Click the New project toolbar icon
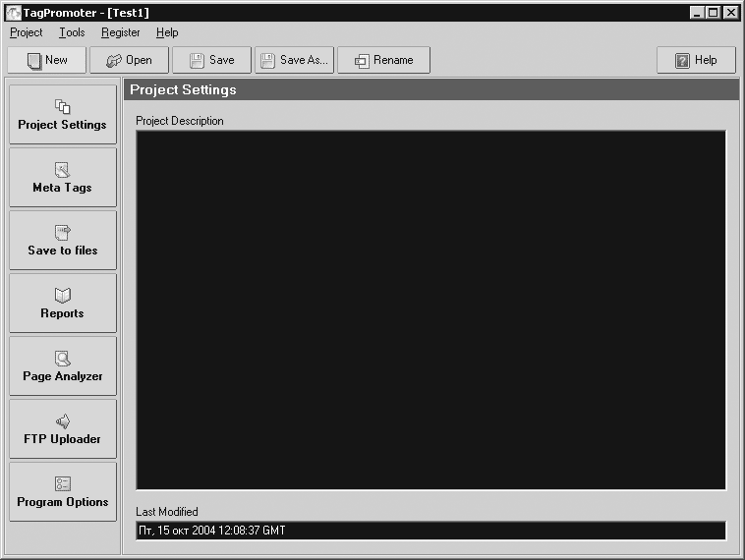Image resolution: width=745 pixels, height=560 pixels. (x=34, y=61)
